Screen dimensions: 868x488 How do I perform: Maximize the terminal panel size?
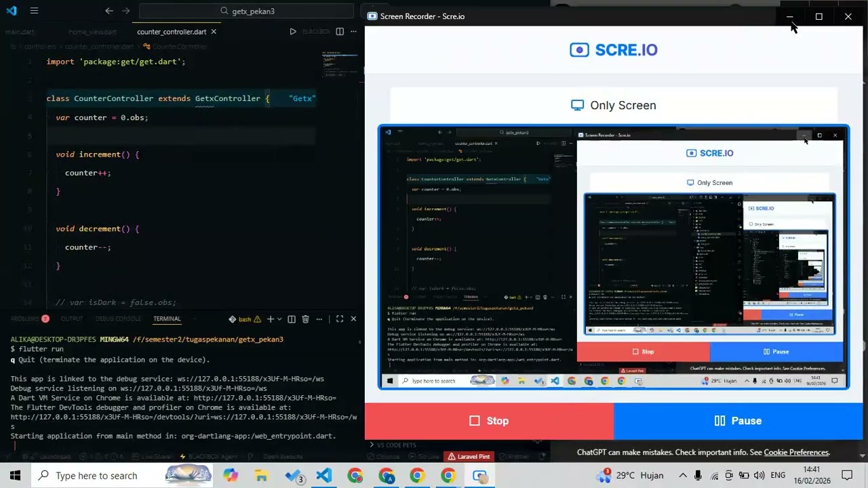pyautogui.click(x=340, y=319)
